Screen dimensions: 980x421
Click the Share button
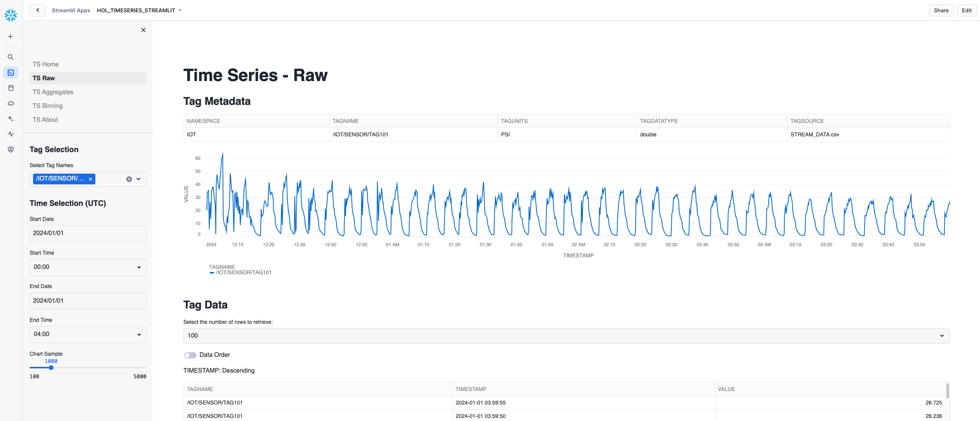(941, 10)
